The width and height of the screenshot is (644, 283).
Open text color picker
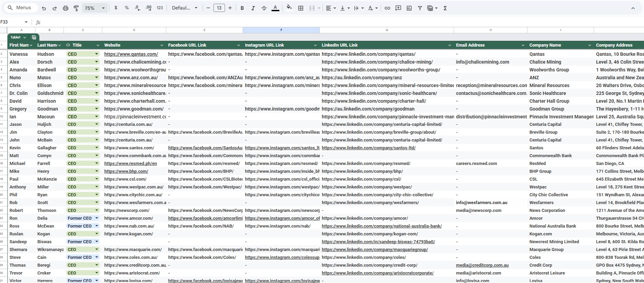pyautogui.click(x=275, y=8)
